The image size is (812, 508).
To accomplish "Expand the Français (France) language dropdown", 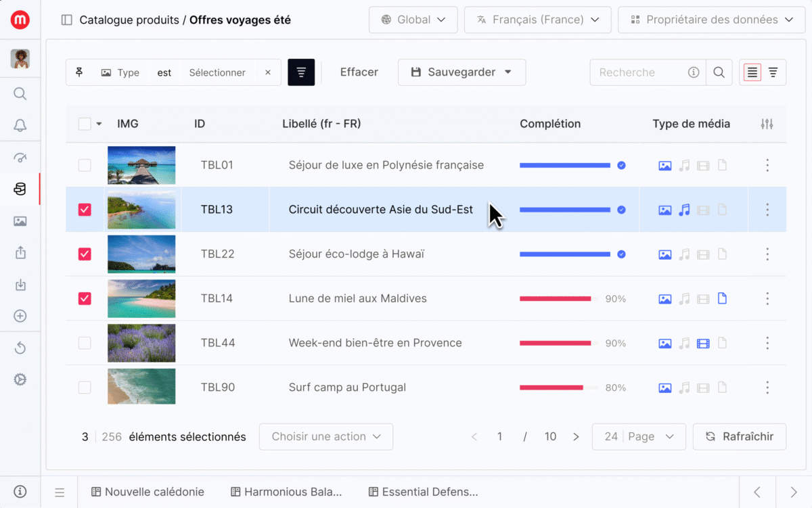I will pos(537,20).
